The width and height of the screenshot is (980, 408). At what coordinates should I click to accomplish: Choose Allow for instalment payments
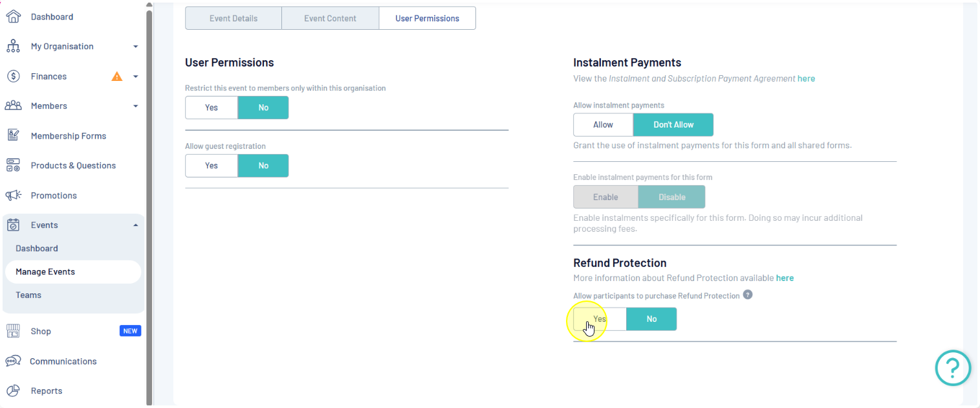603,125
